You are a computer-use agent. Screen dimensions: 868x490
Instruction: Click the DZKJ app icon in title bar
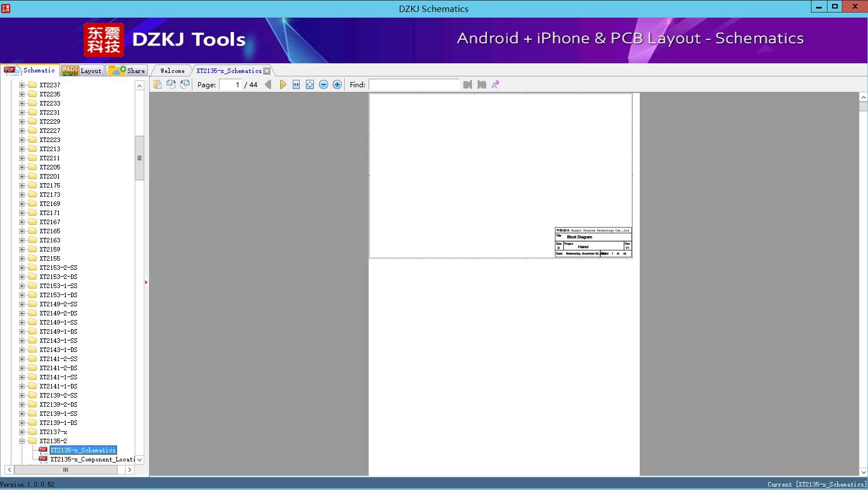(x=6, y=9)
